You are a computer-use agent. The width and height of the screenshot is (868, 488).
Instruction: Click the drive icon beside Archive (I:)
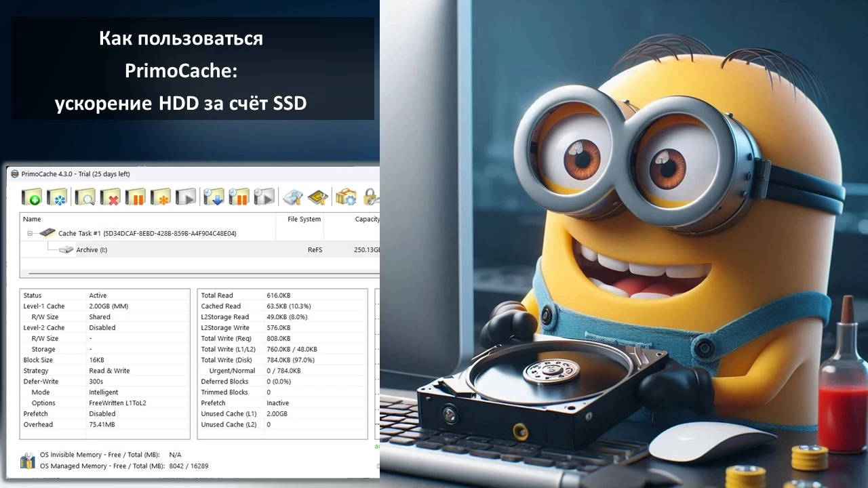tap(66, 250)
